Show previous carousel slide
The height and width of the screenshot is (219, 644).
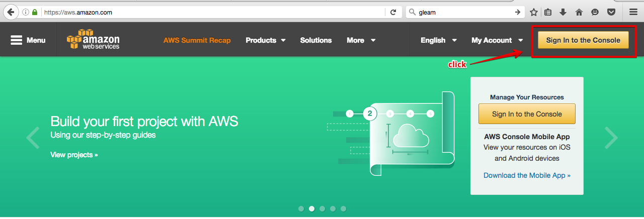pos(33,138)
